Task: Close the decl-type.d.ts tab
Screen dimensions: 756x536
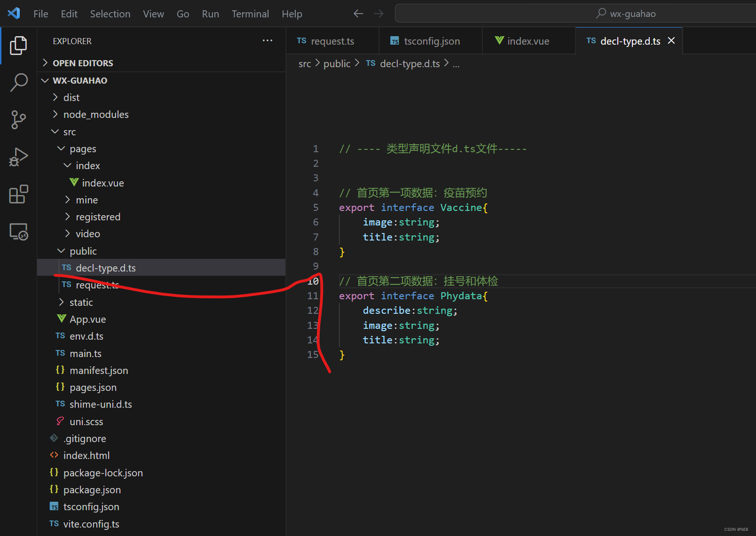Action: pos(671,41)
